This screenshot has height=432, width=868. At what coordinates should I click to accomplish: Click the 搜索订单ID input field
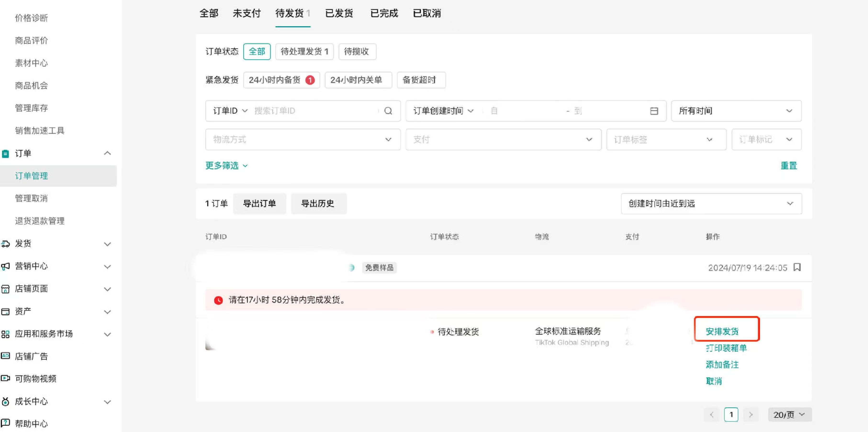click(x=315, y=111)
